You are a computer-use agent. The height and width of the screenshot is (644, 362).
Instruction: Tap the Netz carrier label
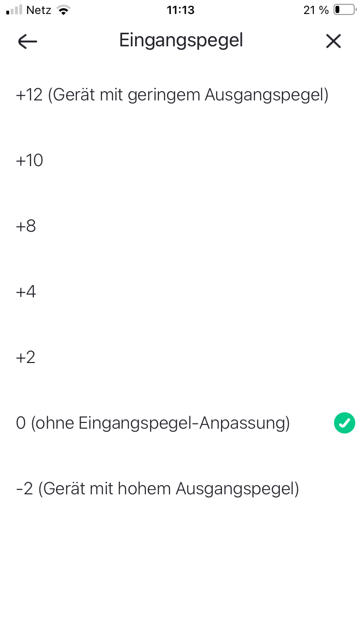pos(39,10)
